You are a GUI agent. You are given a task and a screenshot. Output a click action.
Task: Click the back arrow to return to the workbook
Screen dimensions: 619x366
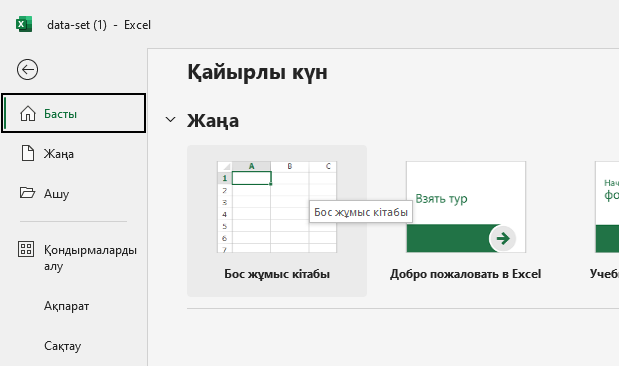[x=27, y=70]
